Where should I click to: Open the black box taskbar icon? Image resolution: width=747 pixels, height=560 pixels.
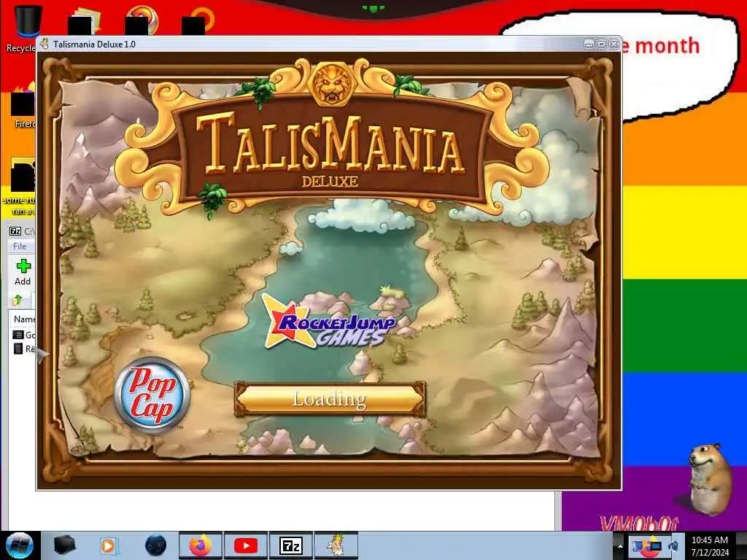64,545
